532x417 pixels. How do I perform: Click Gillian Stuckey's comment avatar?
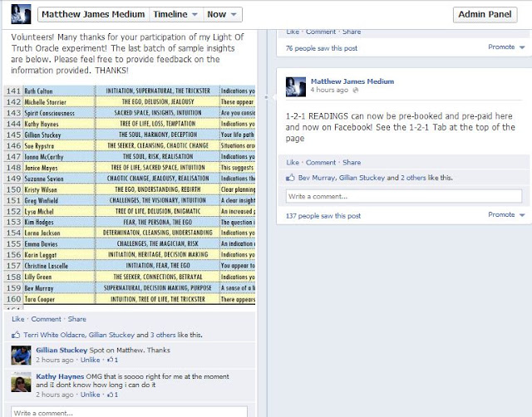(21, 356)
